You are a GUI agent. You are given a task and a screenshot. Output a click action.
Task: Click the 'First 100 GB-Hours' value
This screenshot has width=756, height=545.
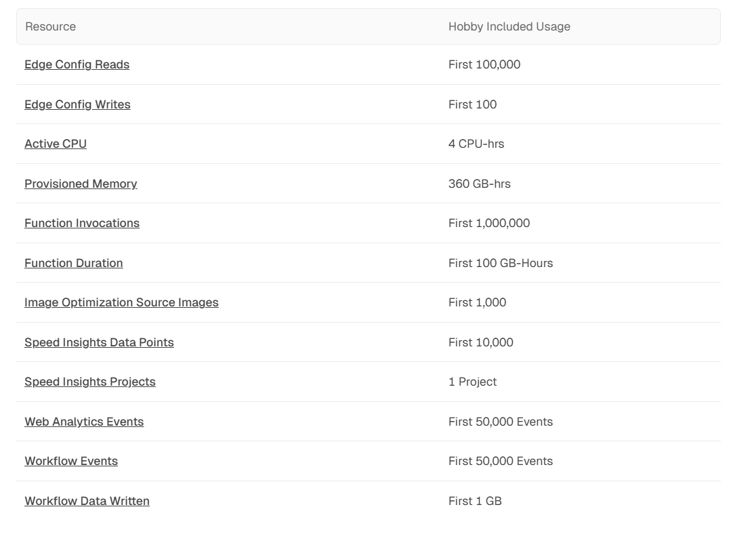501,263
